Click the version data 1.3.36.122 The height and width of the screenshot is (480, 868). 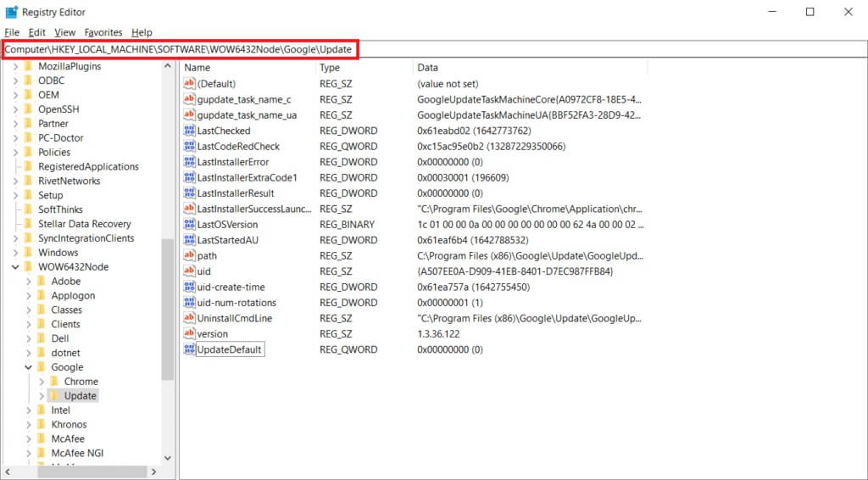click(x=438, y=334)
